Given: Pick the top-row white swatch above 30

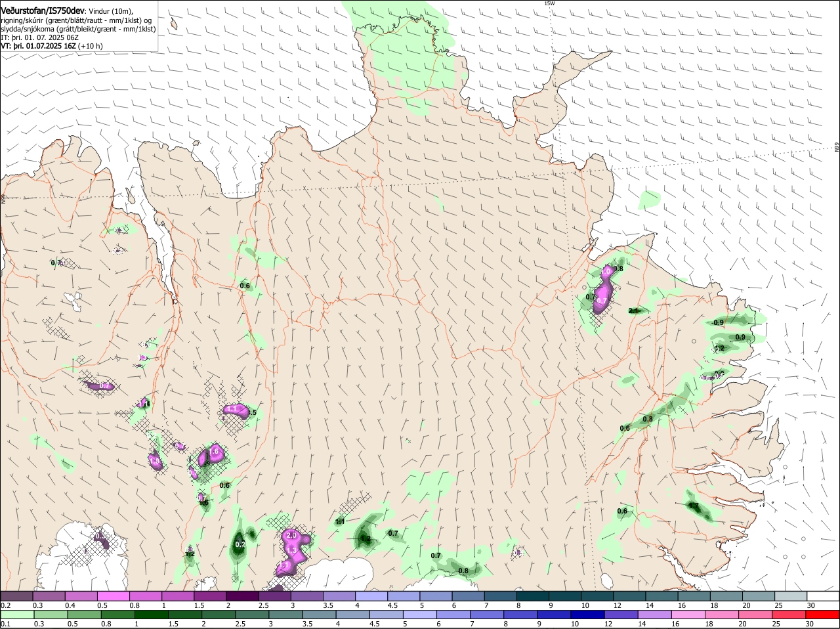Looking at the screenshot, I should coord(823,596).
